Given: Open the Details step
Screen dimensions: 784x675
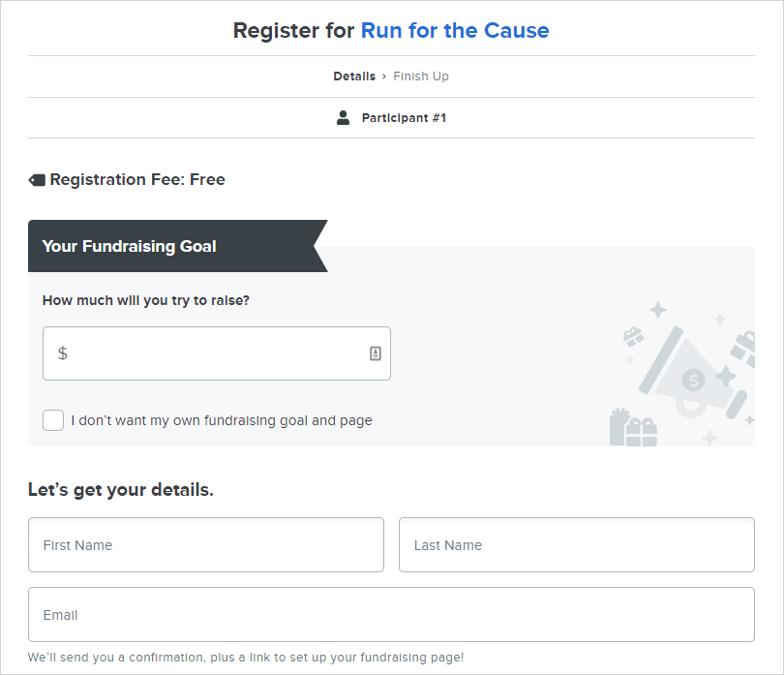Looking at the screenshot, I should (354, 77).
